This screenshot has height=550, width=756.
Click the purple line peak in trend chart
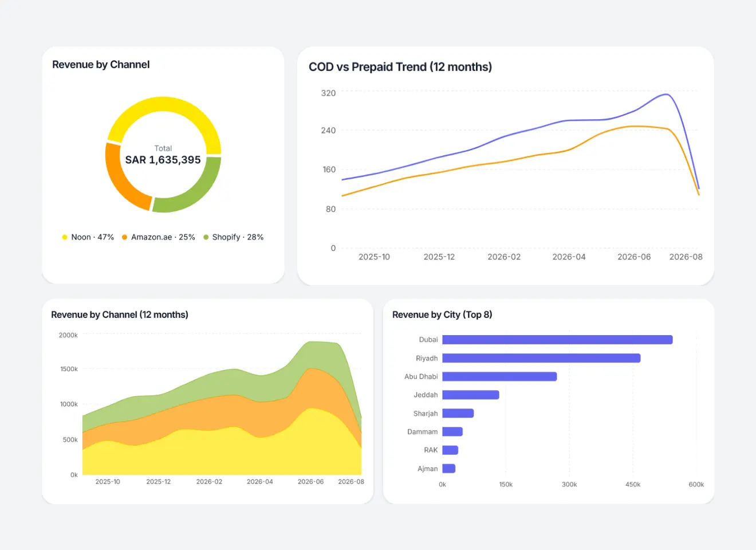(x=666, y=95)
